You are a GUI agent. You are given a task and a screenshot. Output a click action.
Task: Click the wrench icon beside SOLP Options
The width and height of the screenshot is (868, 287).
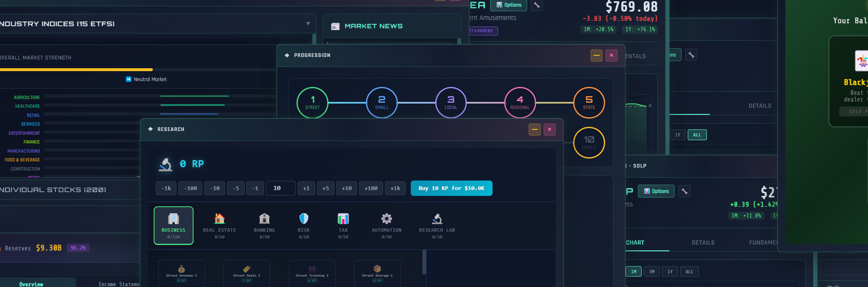click(x=684, y=191)
